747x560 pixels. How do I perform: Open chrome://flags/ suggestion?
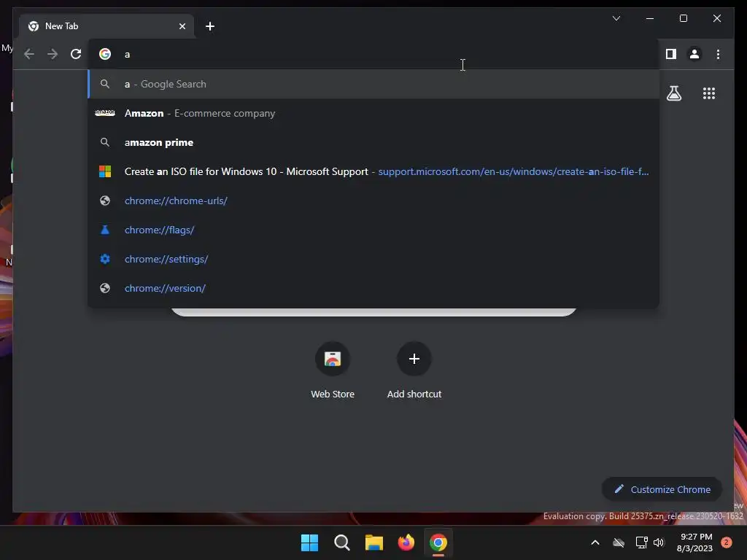click(x=374, y=230)
